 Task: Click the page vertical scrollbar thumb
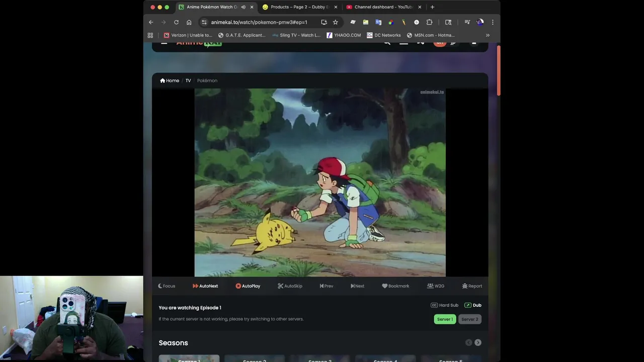pyautogui.click(x=499, y=70)
